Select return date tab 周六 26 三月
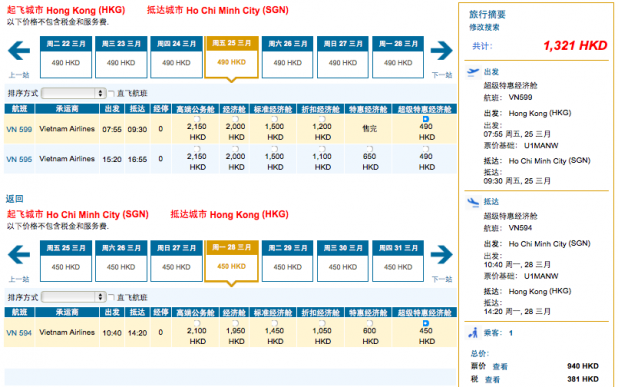The image size is (618, 387). [121, 261]
